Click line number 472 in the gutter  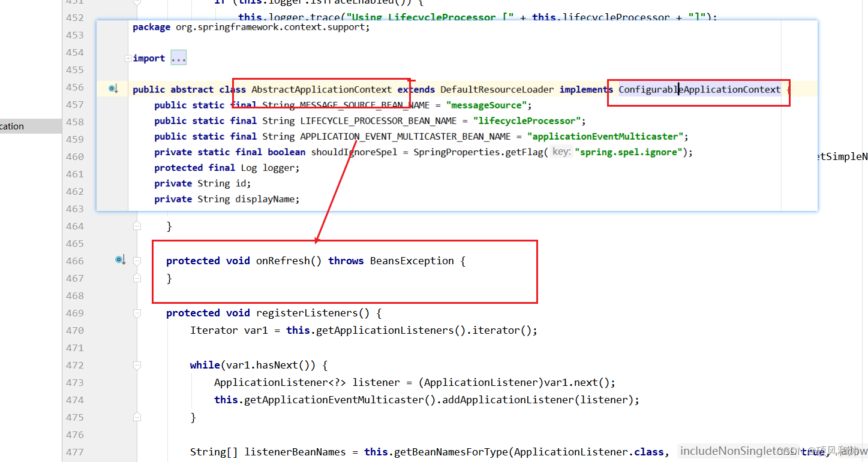point(75,365)
